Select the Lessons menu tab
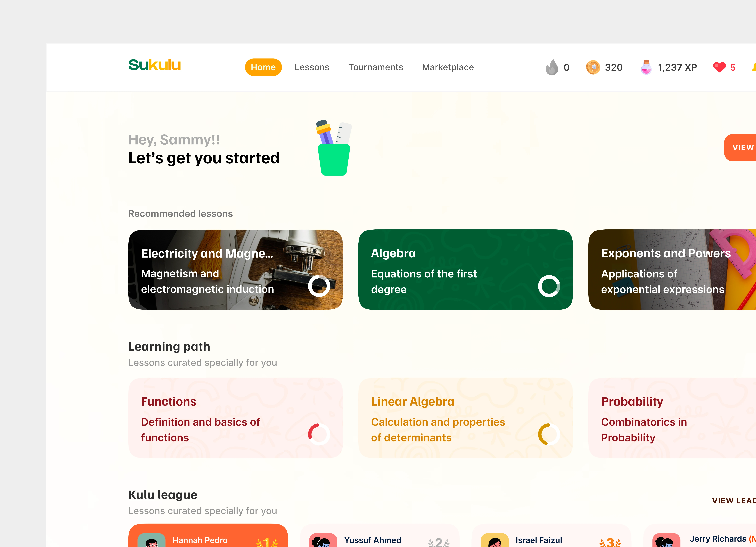756x547 pixels. coord(312,67)
